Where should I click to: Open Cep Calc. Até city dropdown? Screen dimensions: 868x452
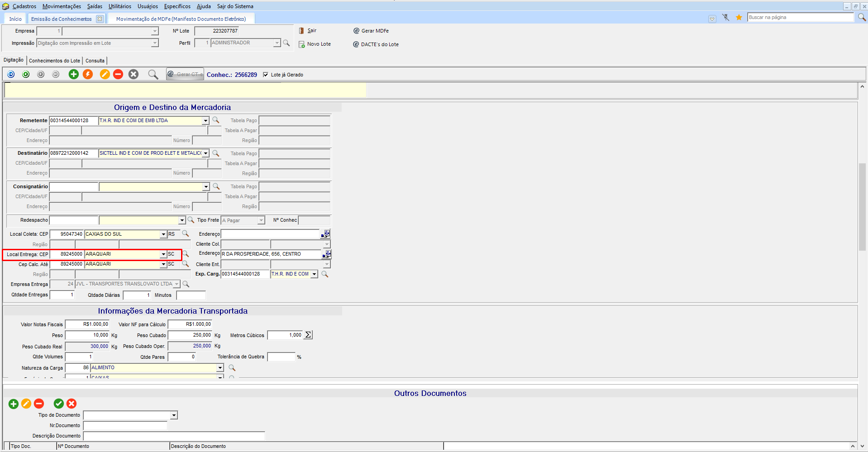(163, 264)
